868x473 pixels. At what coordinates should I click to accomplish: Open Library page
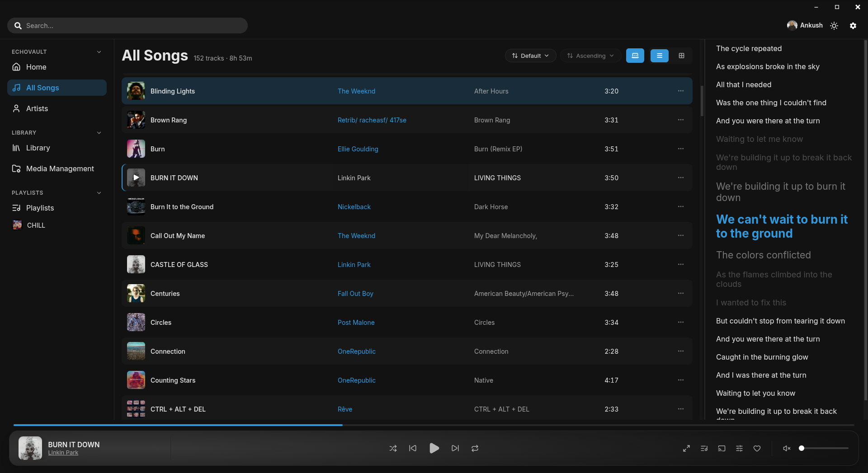(x=57, y=148)
